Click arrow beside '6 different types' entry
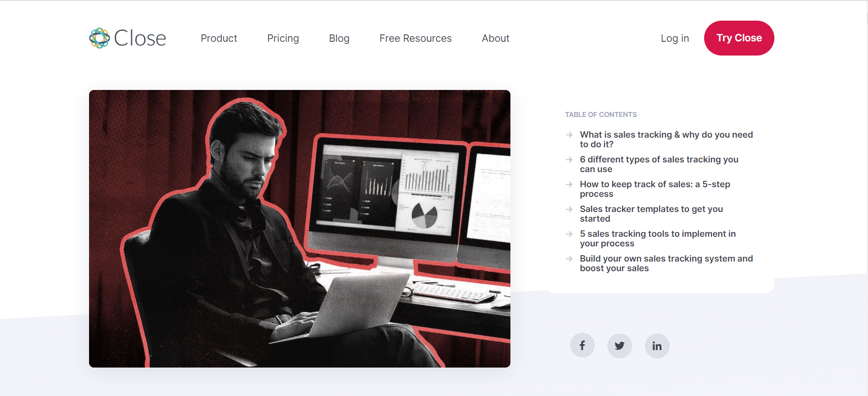 point(569,160)
